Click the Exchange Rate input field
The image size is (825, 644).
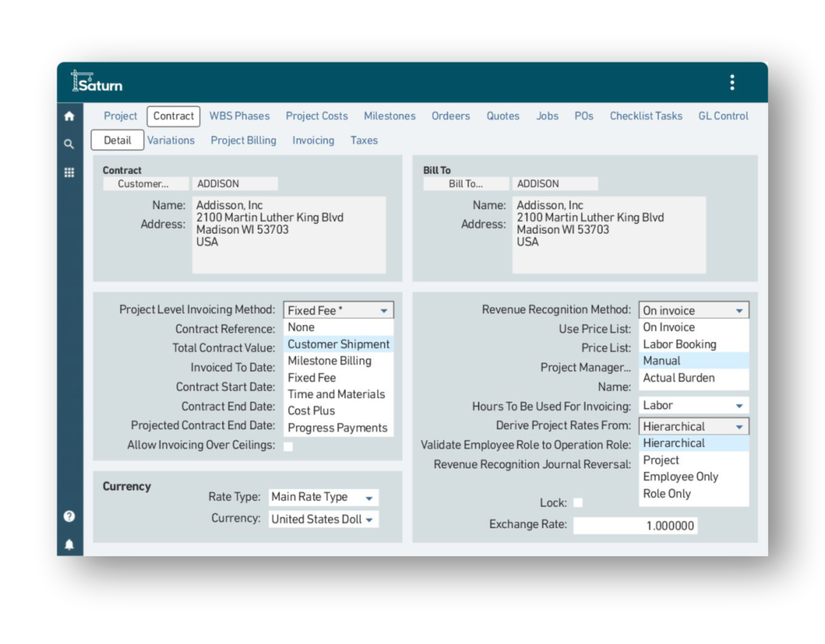[635, 526]
